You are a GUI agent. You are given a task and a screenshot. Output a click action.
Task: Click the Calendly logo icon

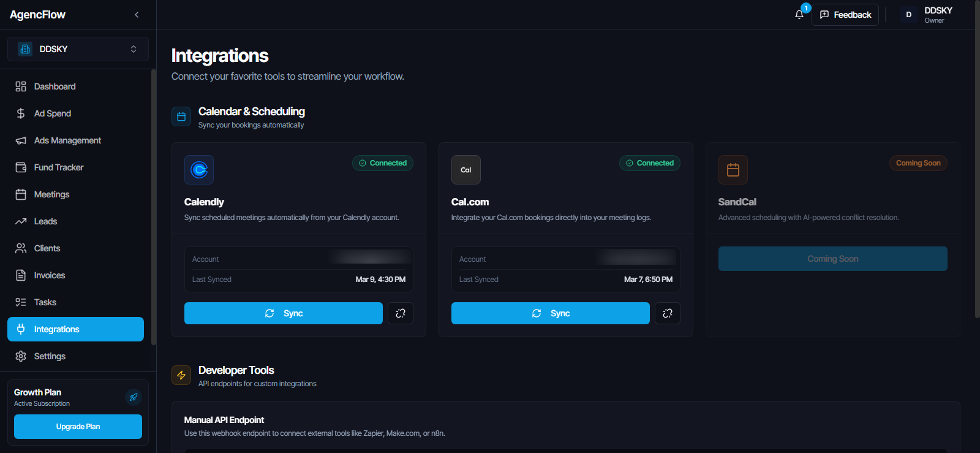[199, 170]
